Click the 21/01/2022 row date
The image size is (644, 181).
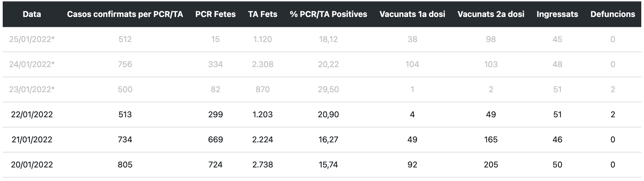[x=32, y=140]
